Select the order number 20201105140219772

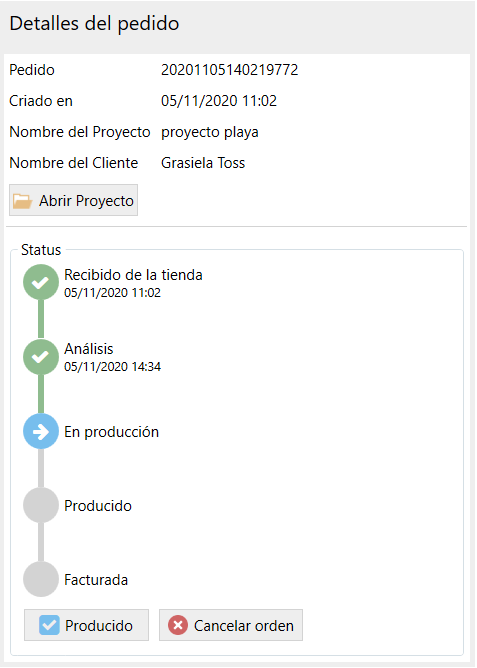click(230, 69)
